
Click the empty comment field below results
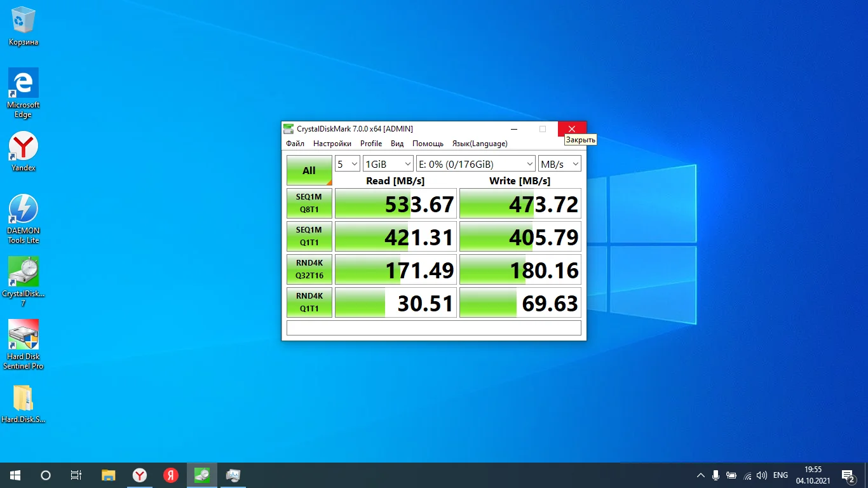coord(434,328)
